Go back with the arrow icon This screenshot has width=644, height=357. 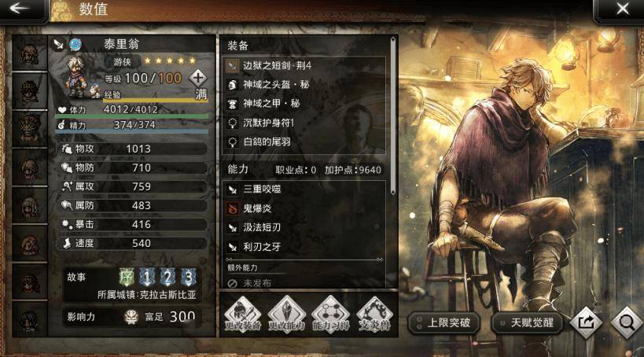pyautogui.click(x=19, y=9)
